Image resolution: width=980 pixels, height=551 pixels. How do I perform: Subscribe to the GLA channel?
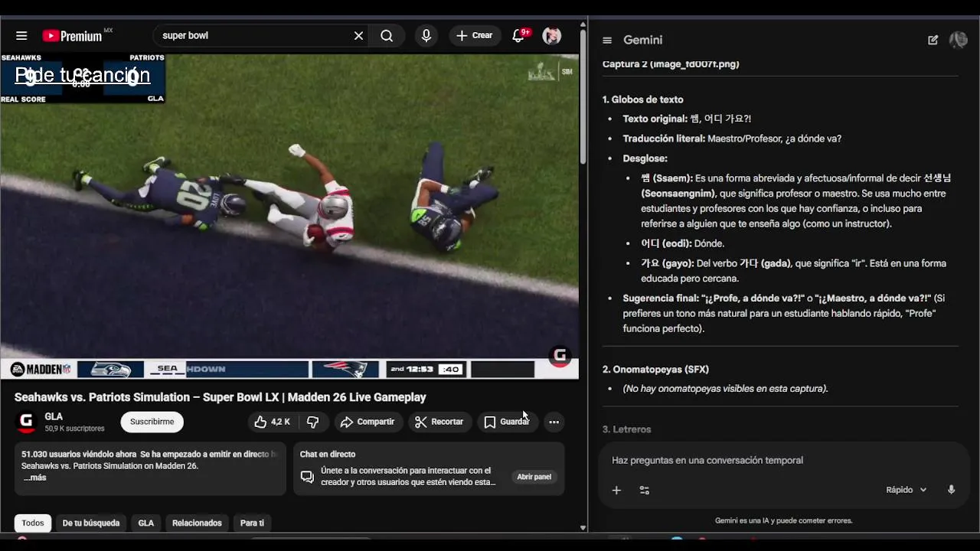pos(152,422)
